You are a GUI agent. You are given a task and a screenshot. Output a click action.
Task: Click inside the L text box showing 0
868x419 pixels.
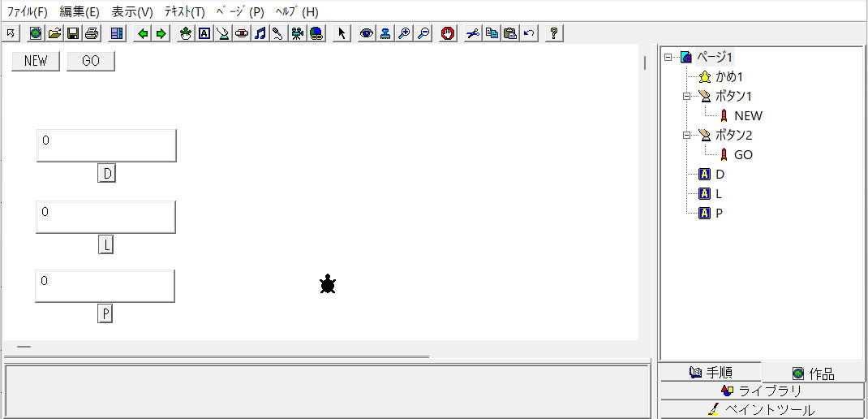point(105,217)
